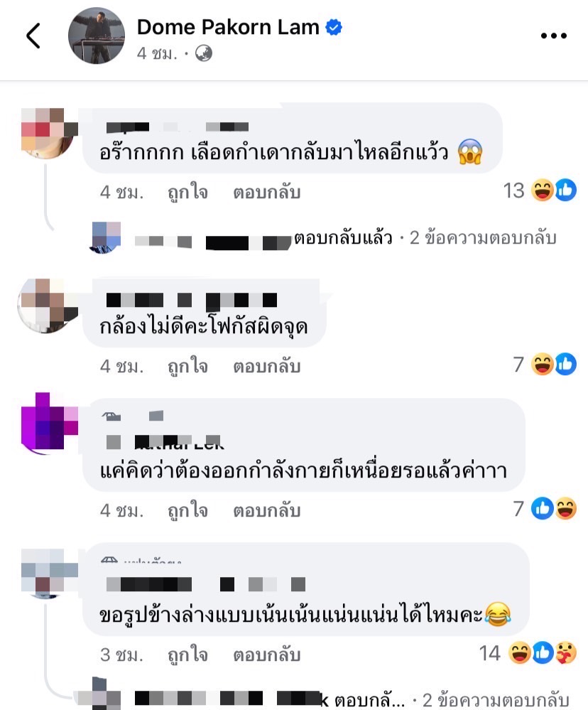Like the first comment with ถูกใจ

187,193
